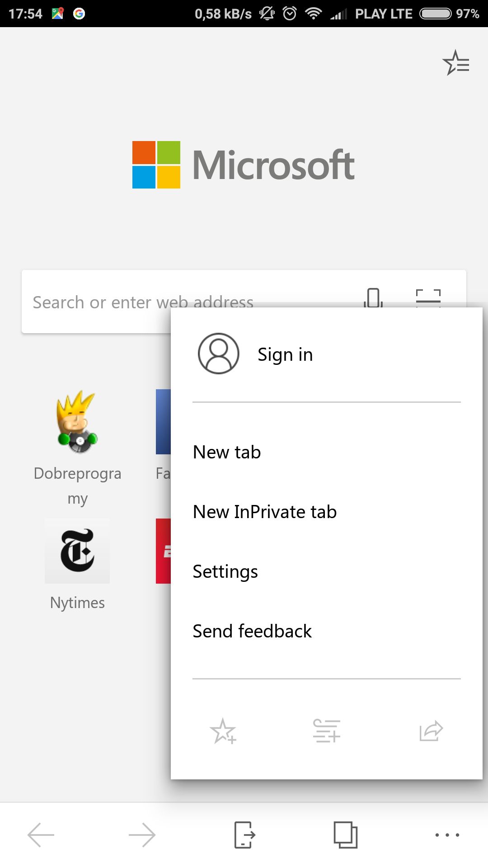The image size is (488, 868).
Task: Tap the Dobreprogramy label
Action: click(x=77, y=486)
